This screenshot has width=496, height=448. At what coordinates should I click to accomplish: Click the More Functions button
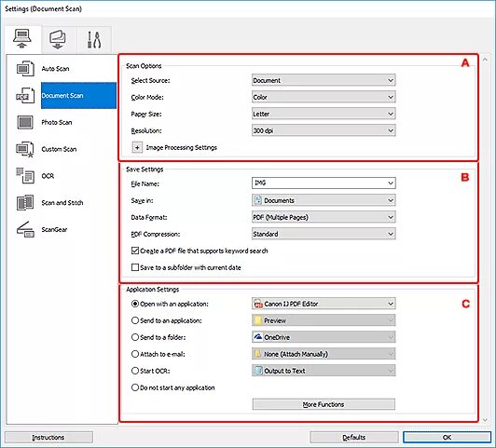pyautogui.click(x=324, y=404)
